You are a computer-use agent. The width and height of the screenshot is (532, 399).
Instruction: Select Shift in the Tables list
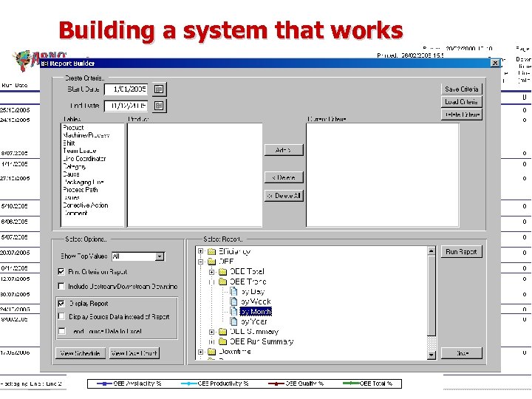point(69,143)
